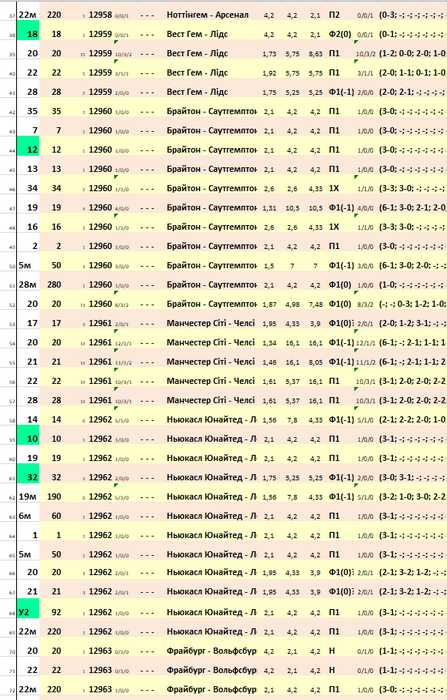Click the 12963 ID cell in row 71

100,670
